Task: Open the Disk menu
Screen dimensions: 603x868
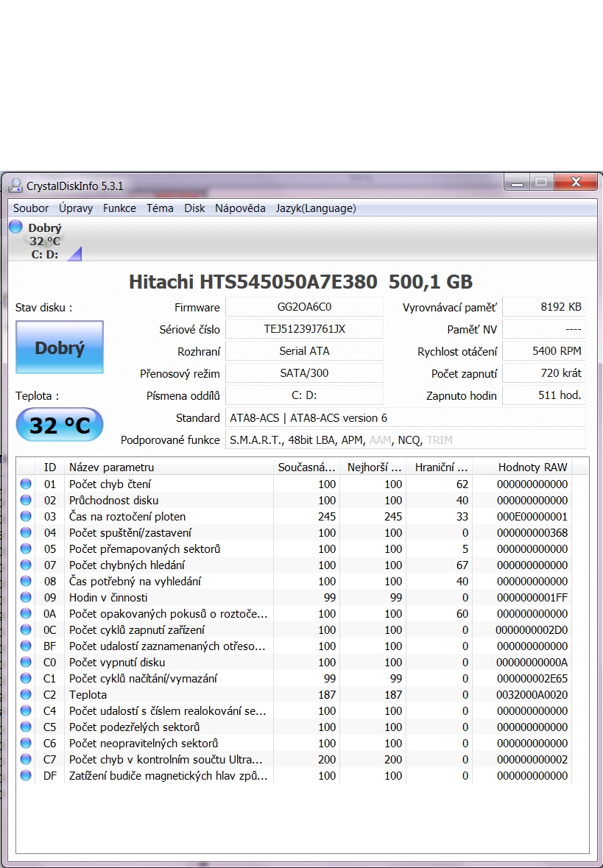Action: (194, 208)
